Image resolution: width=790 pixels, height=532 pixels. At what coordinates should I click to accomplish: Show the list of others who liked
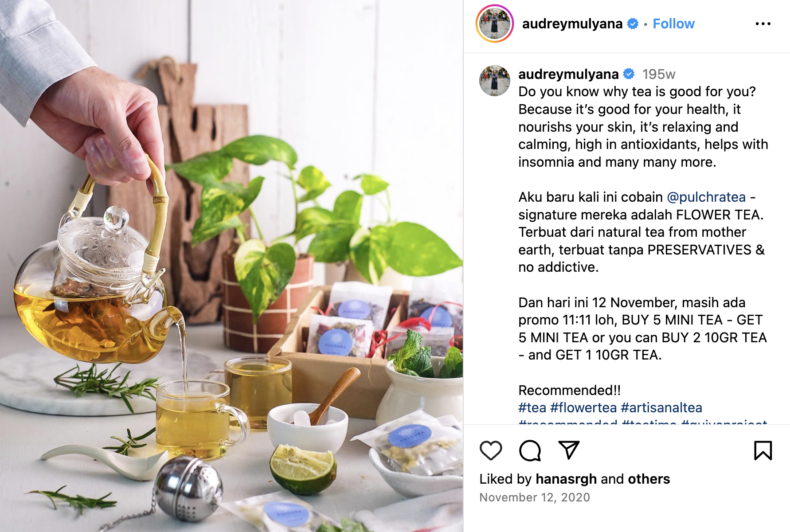coord(649,479)
